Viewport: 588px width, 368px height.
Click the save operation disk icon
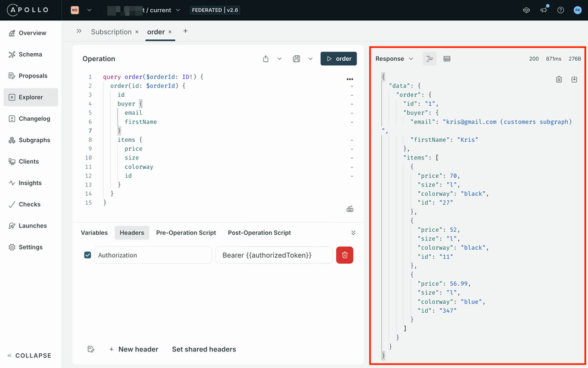[x=296, y=59]
